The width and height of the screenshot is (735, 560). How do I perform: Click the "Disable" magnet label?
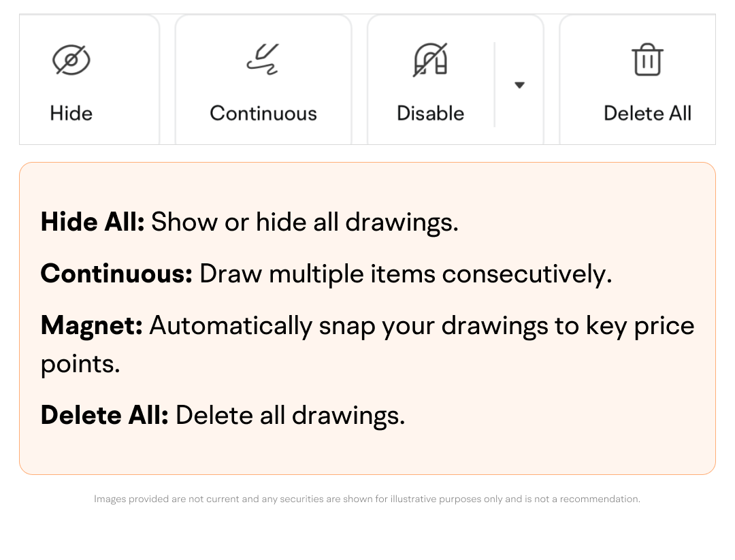tap(430, 114)
